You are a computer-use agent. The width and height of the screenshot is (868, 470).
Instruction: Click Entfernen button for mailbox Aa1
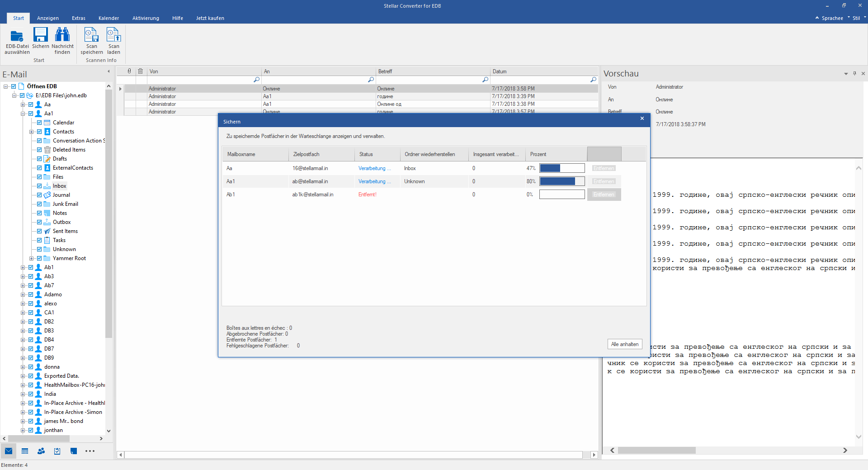[x=604, y=181]
